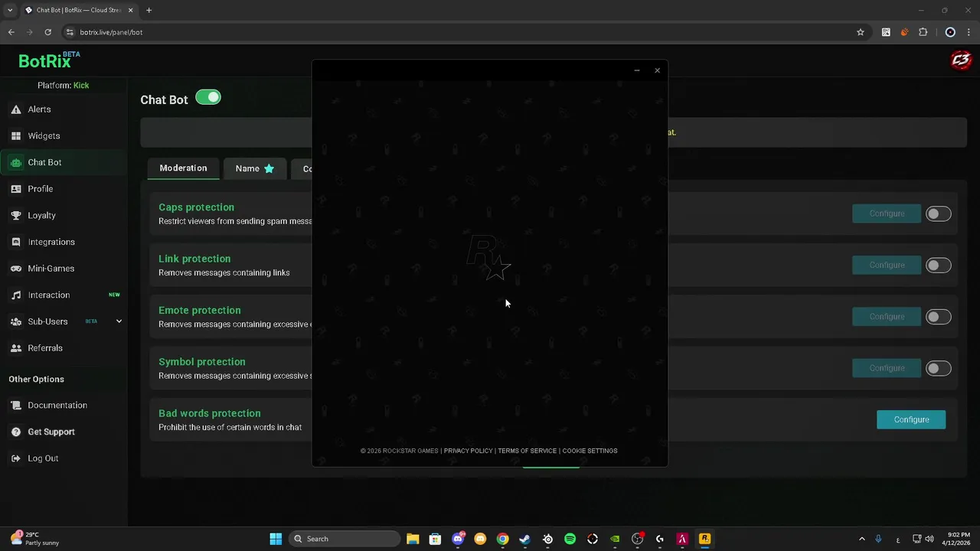Viewport: 980px width, 551px height.
Task: Open the Integrations page
Action: click(x=51, y=242)
